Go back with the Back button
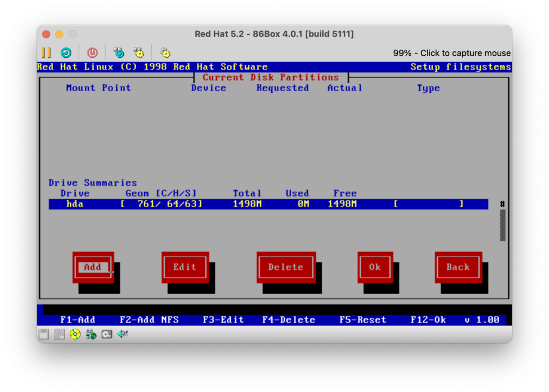Screen dimensions: 549x392 pyautogui.click(x=458, y=267)
